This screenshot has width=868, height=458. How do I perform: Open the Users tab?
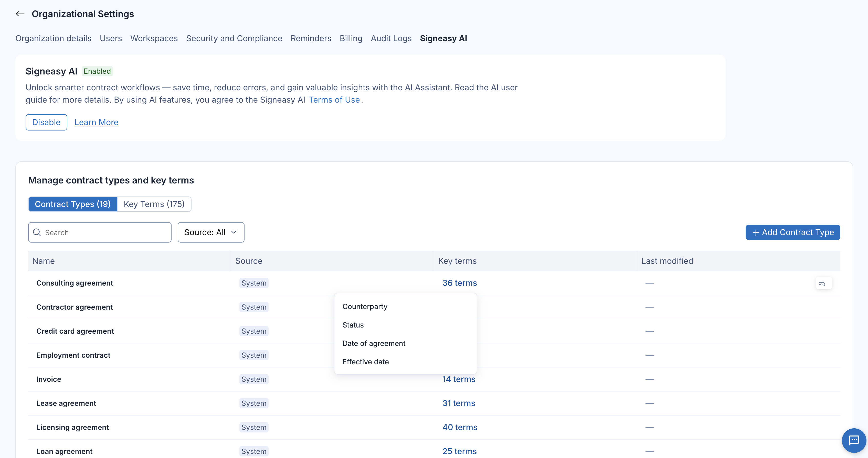click(111, 38)
